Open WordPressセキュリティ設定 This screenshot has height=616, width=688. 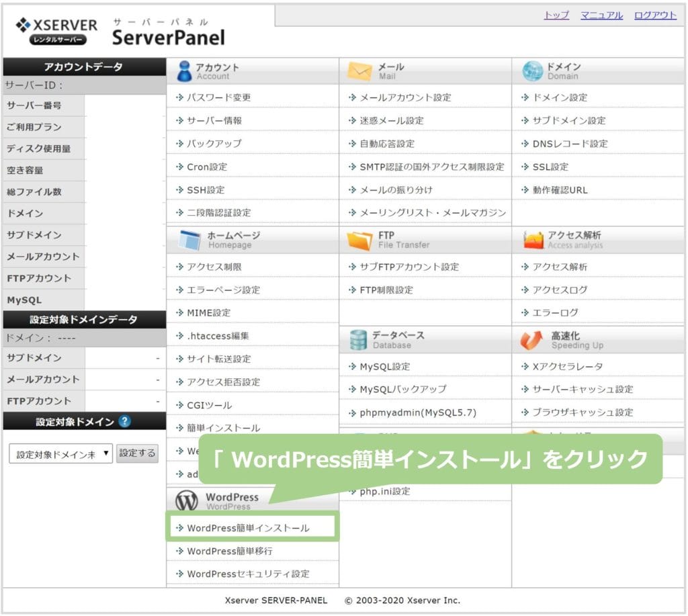click(249, 574)
